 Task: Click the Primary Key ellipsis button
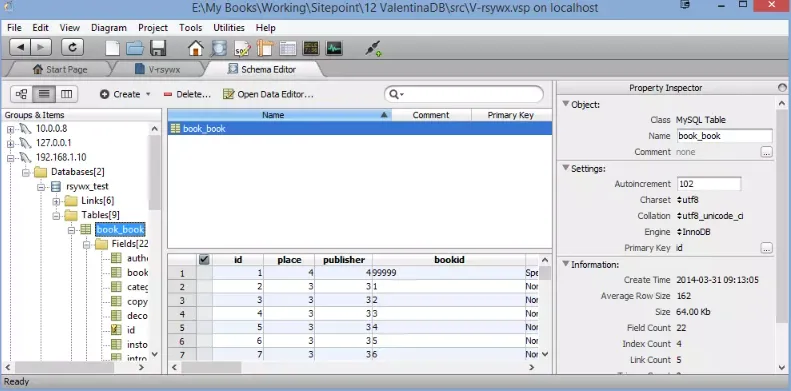766,248
